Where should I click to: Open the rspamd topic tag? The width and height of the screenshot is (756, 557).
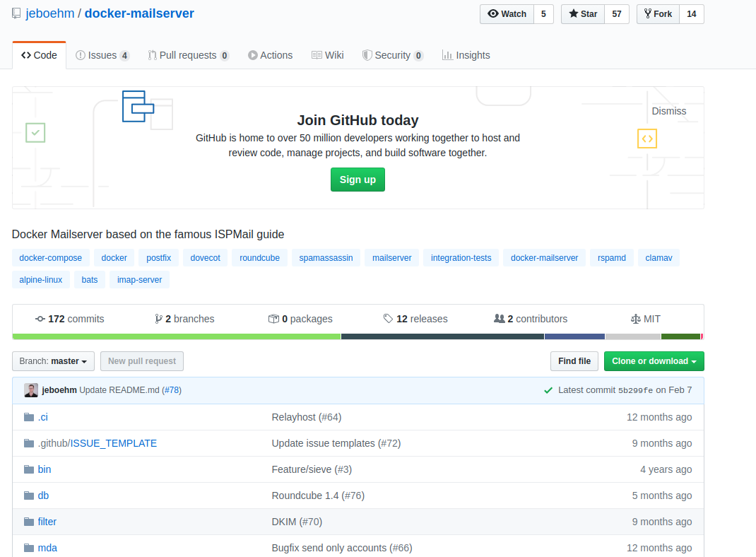click(x=612, y=258)
